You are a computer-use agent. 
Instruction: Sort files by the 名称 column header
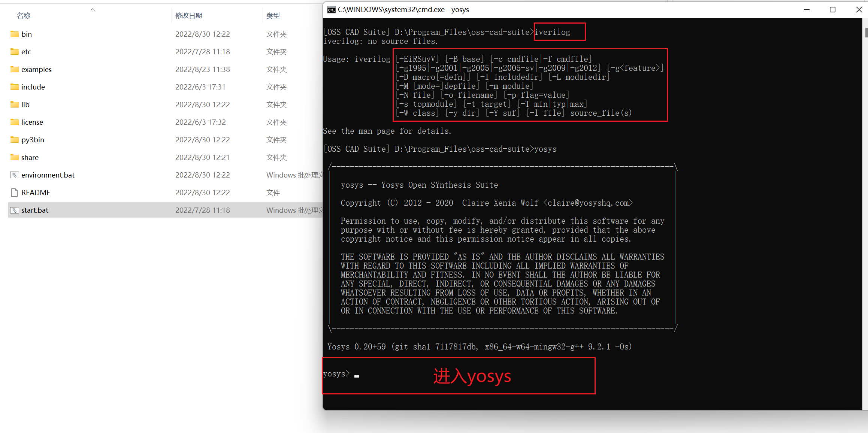(x=24, y=15)
